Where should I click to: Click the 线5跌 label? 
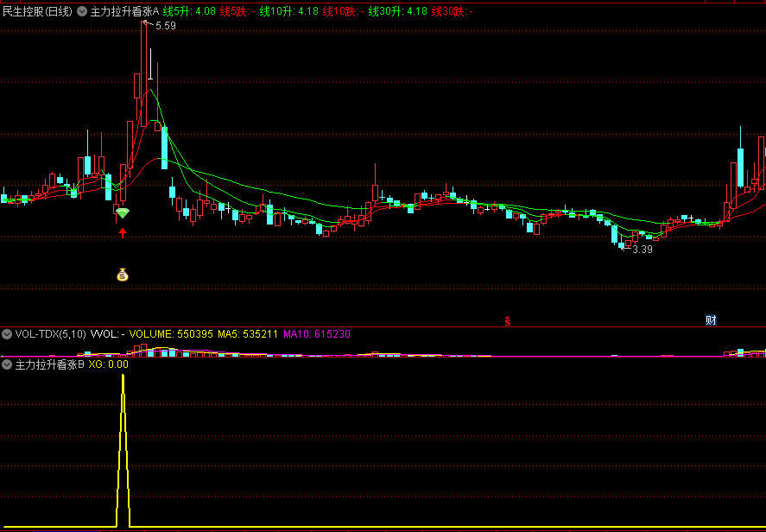(237, 12)
